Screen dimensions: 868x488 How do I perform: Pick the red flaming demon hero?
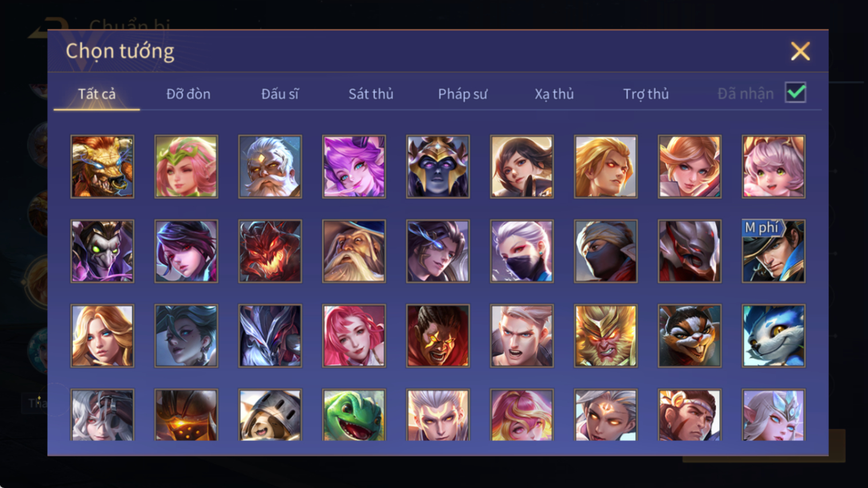pyautogui.click(x=270, y=251)
